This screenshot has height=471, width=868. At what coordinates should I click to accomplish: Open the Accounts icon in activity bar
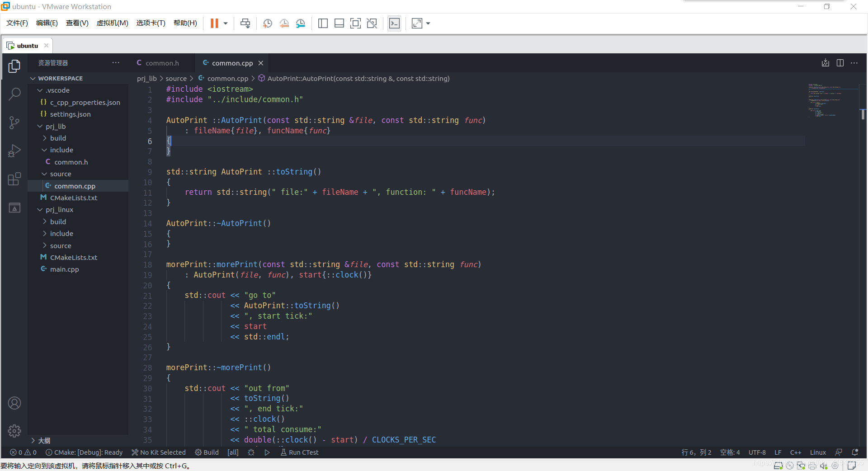(14, 403)
